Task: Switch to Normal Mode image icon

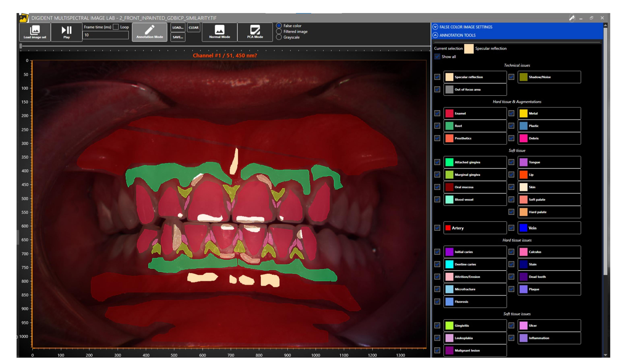Action: point(219,30)
